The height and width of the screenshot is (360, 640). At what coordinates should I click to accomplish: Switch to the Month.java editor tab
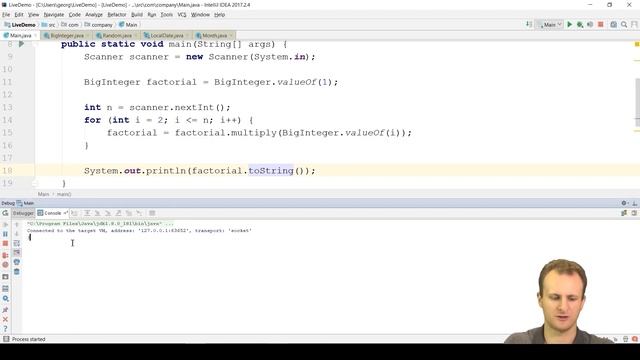[x=214, y=36]
